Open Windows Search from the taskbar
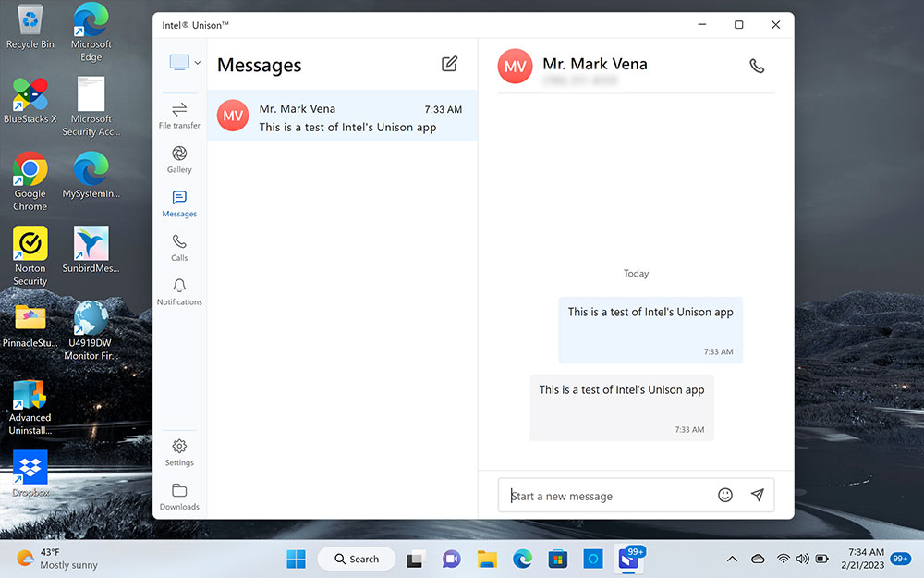Viewport: 924px width, 578px height. (356, 559)
